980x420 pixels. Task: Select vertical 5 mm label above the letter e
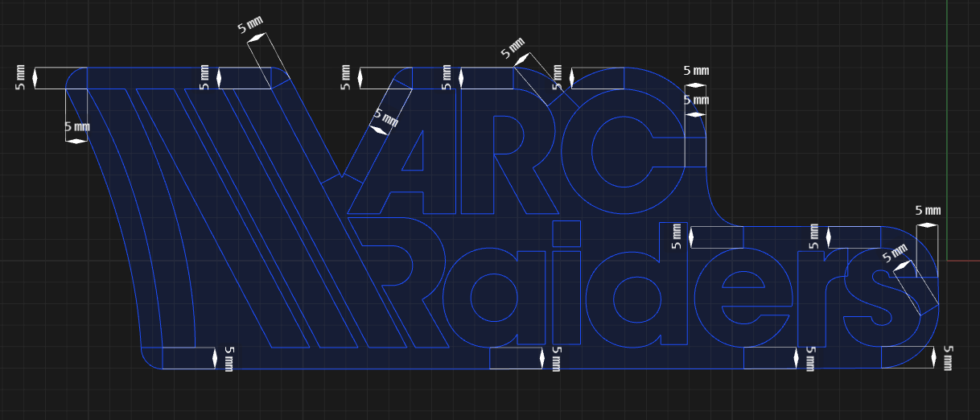676,237
